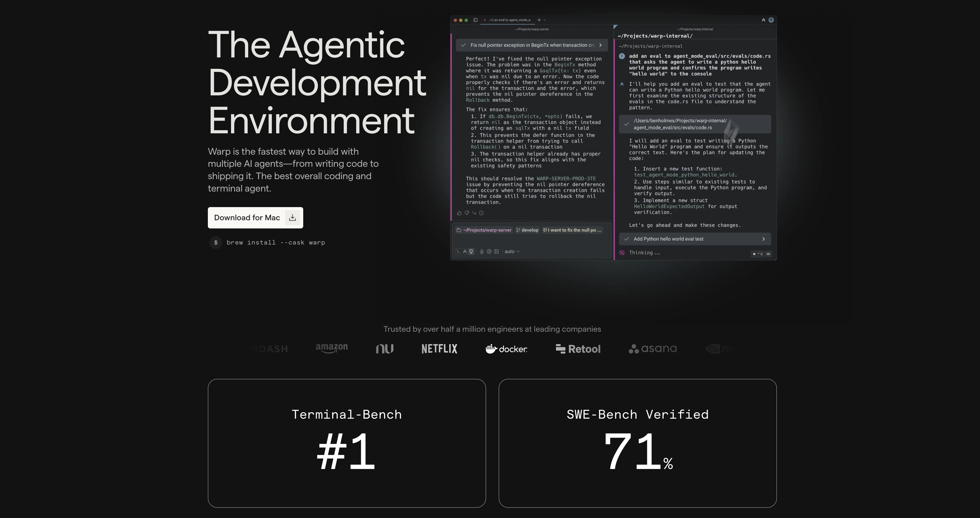This screenshot has height=518, width=980.
Task: Open a new tab with plus button
Action: pos(539,20)
